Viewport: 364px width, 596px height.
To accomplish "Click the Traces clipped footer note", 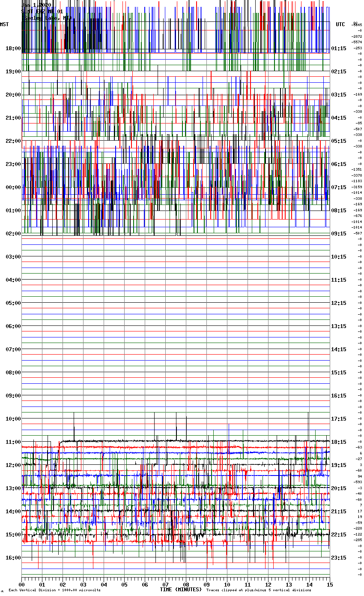I will click(259, 590).
